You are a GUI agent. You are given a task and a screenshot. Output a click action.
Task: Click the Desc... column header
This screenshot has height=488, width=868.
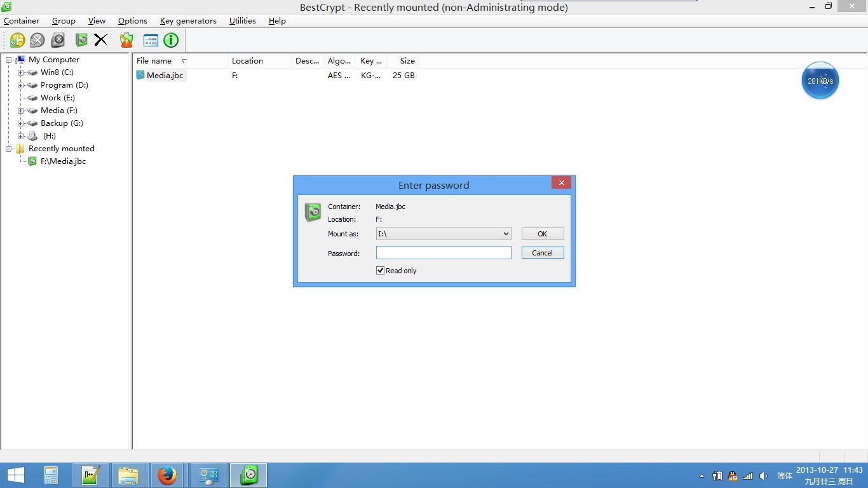[308, 61]
